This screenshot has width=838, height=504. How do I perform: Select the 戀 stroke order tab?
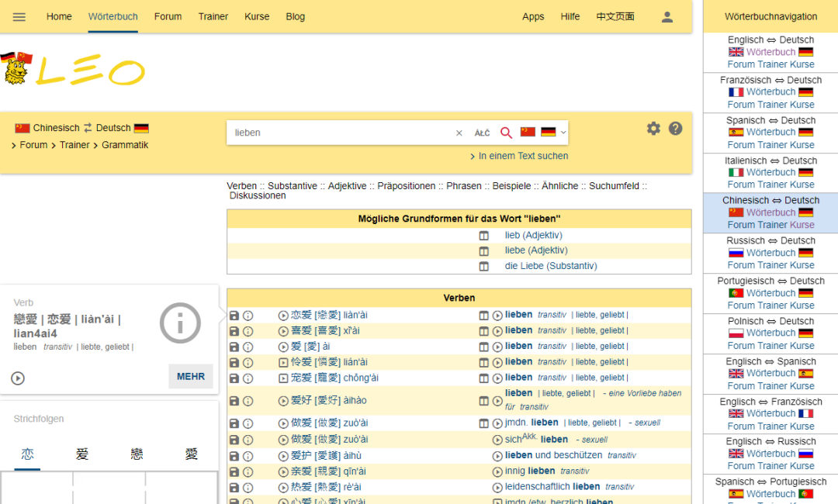click(137, 454)
